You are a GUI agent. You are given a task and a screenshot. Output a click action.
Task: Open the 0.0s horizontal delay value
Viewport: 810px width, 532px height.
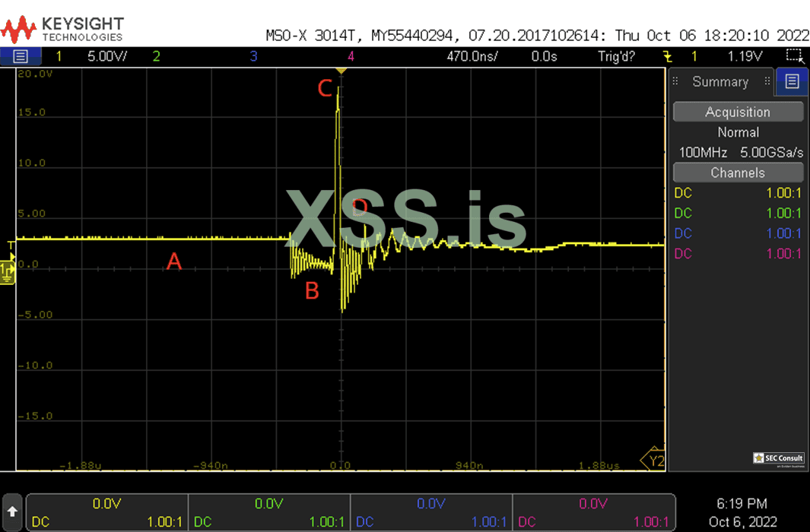(544, 56)
